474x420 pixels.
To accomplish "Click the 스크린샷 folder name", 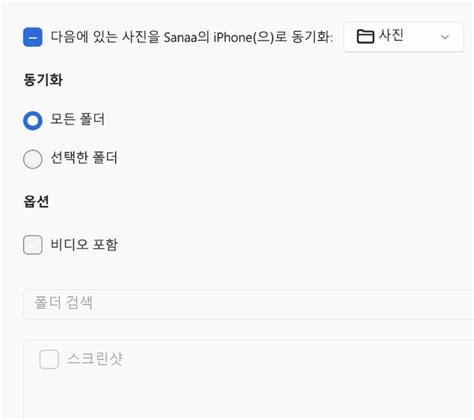I will [x=95, y=359].
